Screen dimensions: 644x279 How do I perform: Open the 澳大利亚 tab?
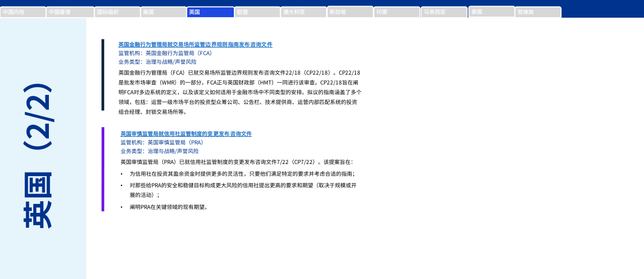(x=303, y=12)
